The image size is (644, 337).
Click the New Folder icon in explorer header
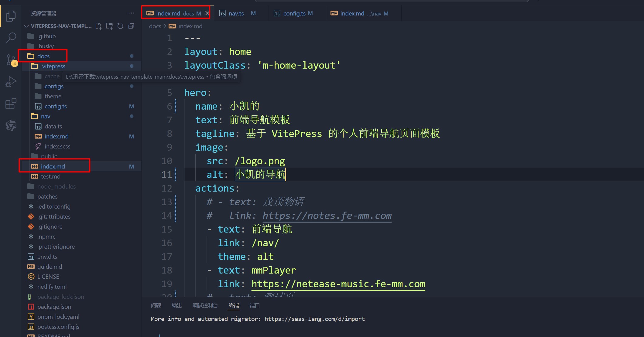pos(109,26)
